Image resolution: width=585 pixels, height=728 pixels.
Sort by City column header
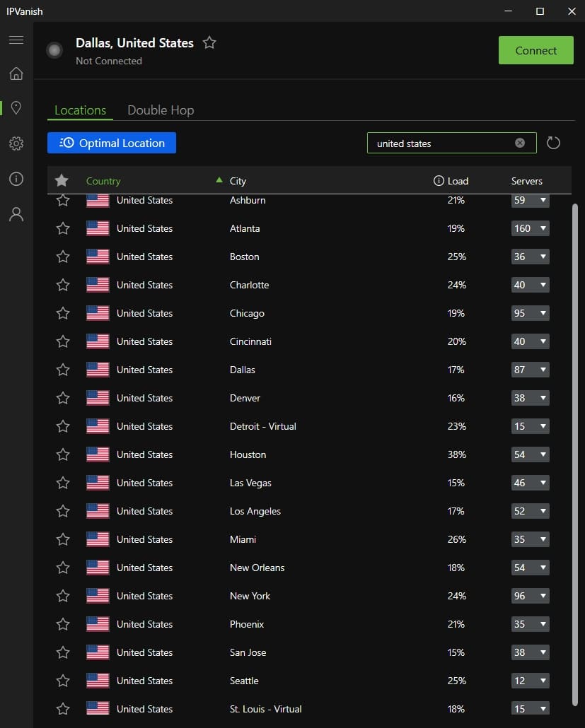click(x=238, y=181)
